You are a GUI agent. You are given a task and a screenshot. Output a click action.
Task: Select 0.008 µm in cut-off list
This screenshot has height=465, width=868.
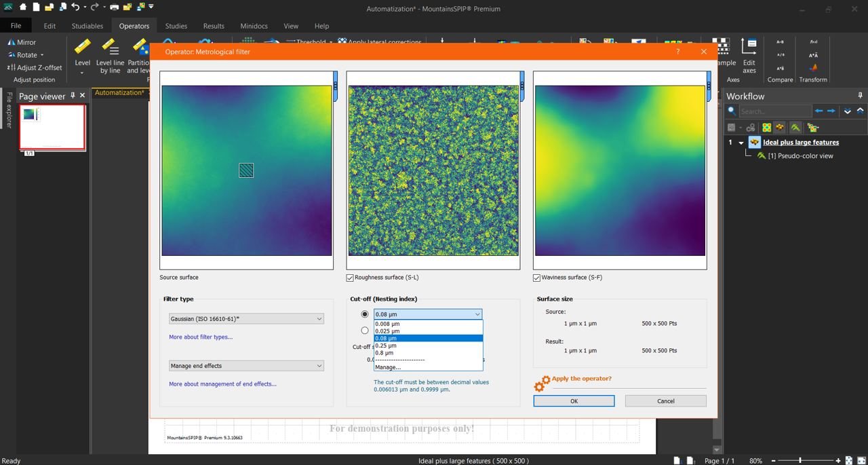point(429,324)
